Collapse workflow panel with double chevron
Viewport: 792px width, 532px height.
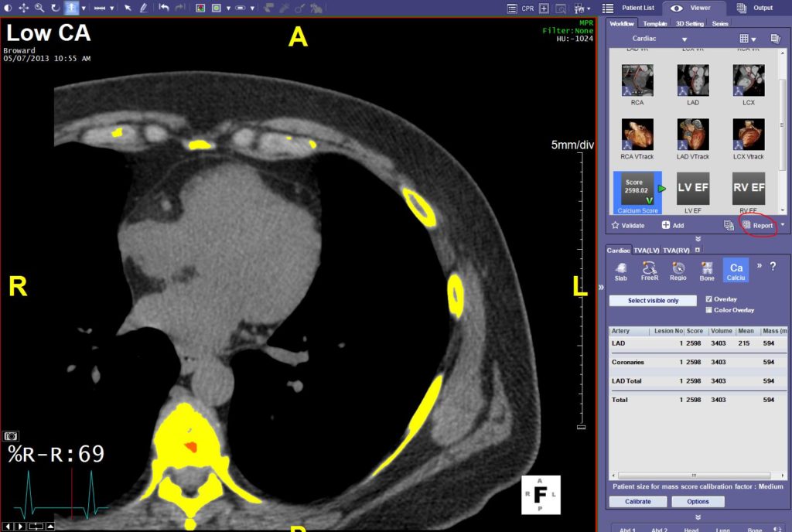pos(698,239)
